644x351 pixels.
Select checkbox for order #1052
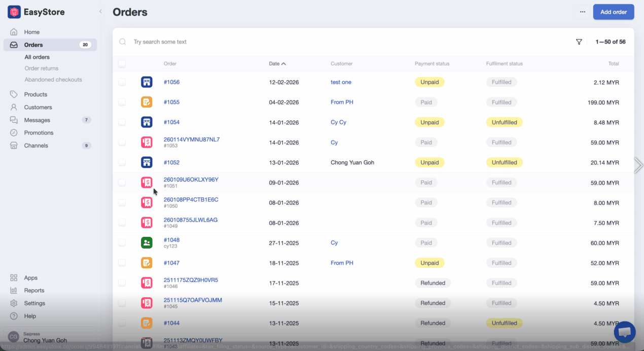(122, 163)
